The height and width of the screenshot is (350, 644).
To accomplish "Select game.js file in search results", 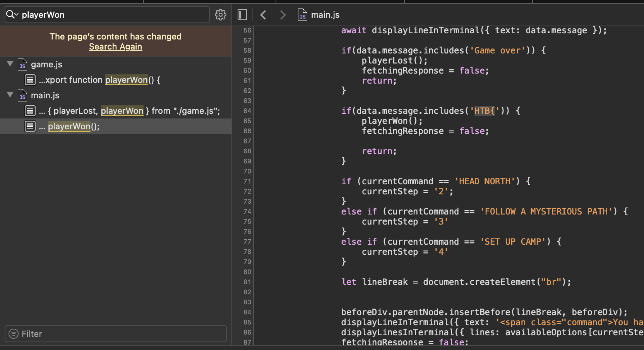I will 46,64.
